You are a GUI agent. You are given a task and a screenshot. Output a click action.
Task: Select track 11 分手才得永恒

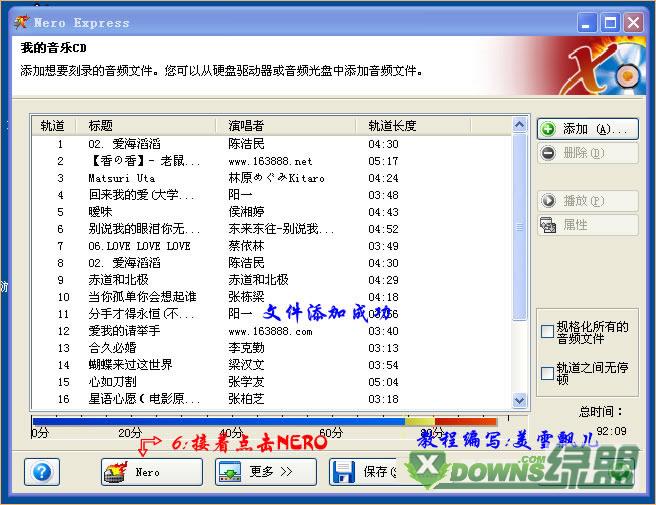(271, 314)
